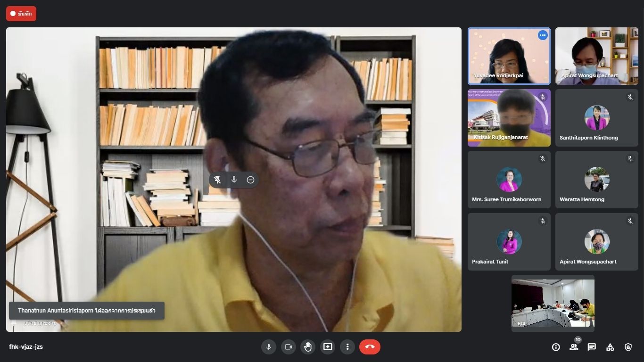The image size is (644, 362).
Task: Leave the call with red button
Action: (370, 347)
